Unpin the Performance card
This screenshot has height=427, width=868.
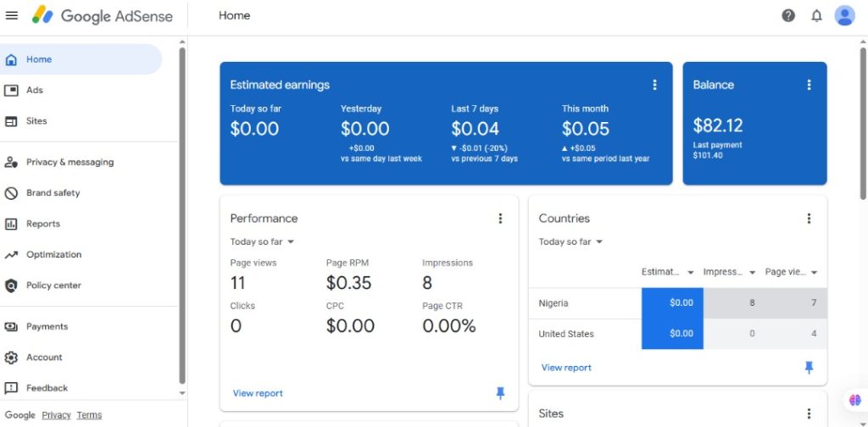pos(500,392)
